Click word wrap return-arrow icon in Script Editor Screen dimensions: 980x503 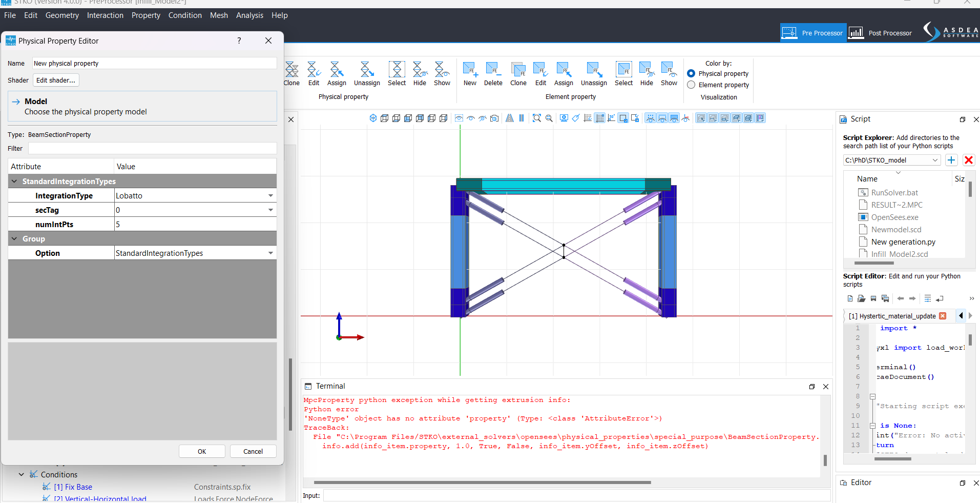tap(939, 298)
